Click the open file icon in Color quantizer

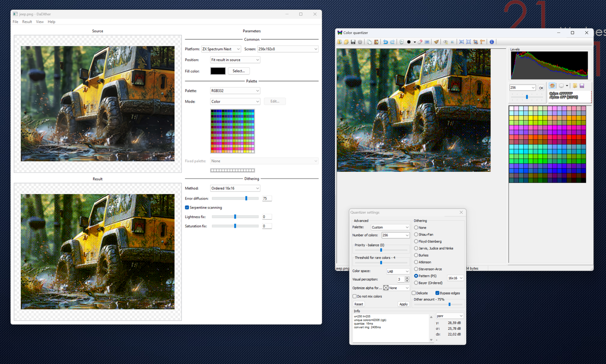(x=339, y=42)
